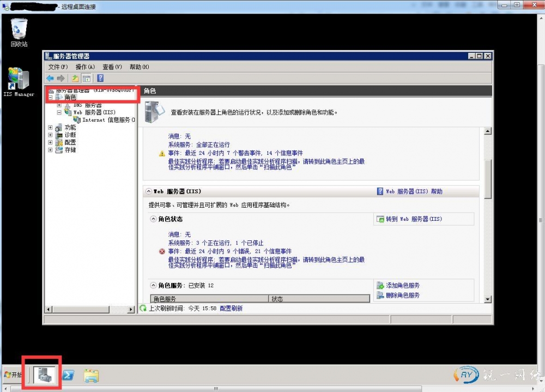
Task: Open the 操作(A) menu
Action: click(85, 67)
